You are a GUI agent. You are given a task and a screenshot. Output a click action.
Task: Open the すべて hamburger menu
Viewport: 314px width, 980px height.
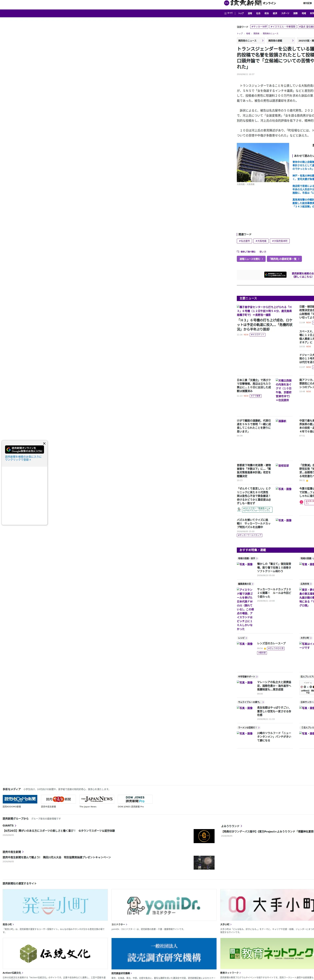[x=228, y=13]
